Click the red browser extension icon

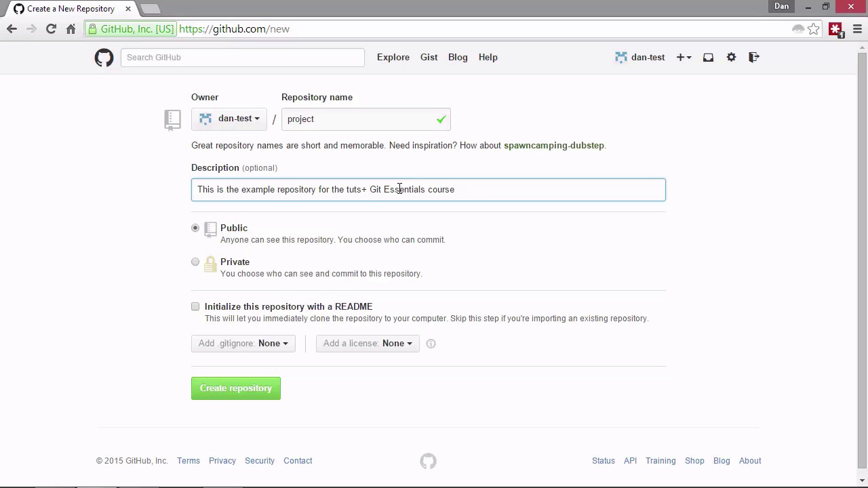(835, 30)
